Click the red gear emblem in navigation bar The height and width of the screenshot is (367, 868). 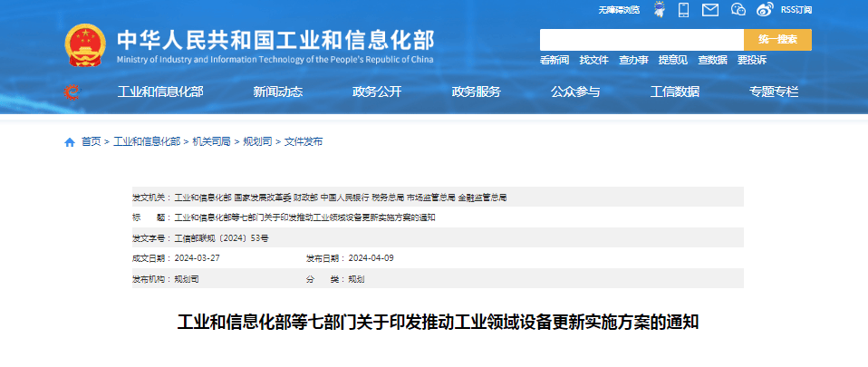pos(72,92)
